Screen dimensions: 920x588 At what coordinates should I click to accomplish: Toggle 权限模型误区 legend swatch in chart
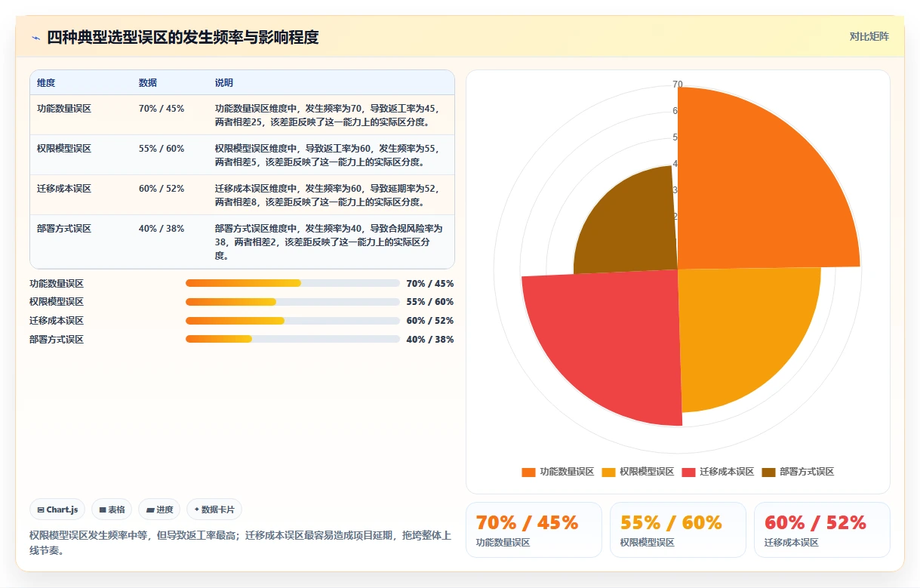coord(608,472)
